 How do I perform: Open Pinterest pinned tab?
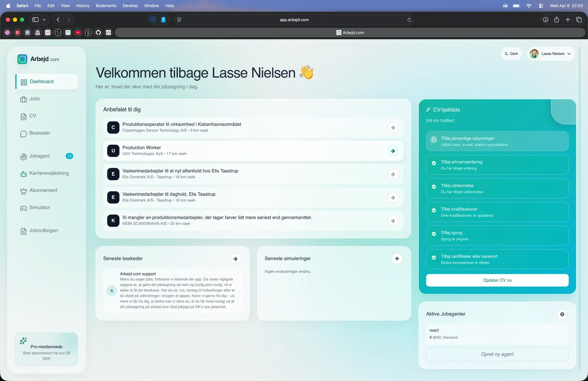point(17,33)
